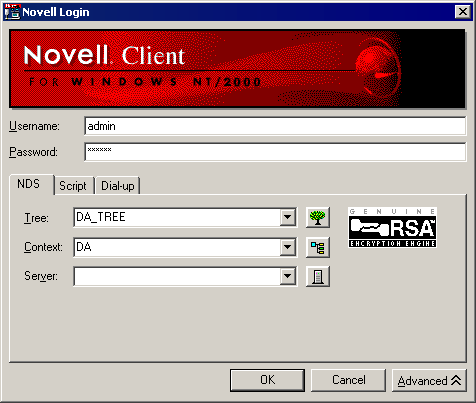The width and height of the screenshot is (476, 403).
Task: Open the Server dropdown arrow
Action: point(287,276)
